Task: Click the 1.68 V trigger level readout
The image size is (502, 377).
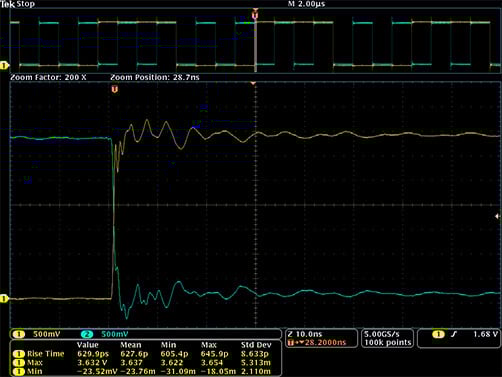Action: (x=486, y=334)
